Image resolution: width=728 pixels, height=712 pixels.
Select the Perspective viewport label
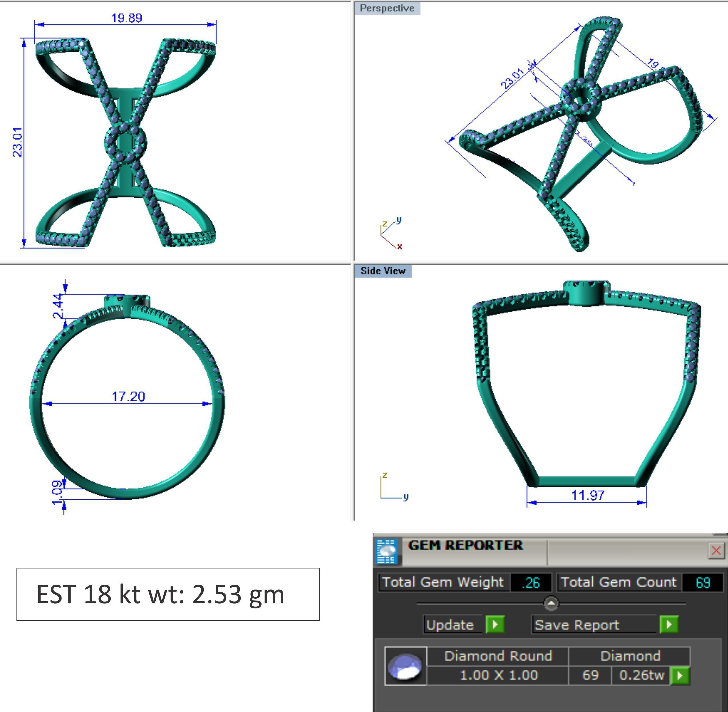pos(387,8)
